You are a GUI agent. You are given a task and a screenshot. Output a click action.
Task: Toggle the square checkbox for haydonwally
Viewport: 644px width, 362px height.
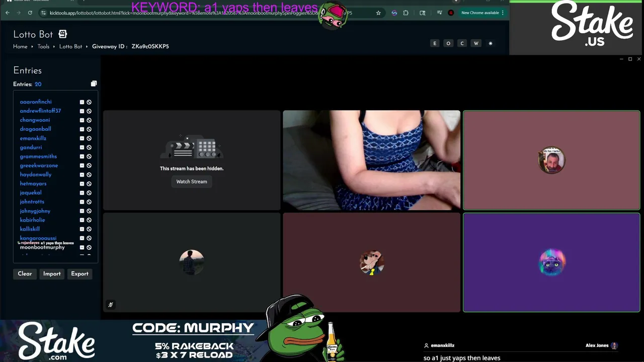coord(82,174)
